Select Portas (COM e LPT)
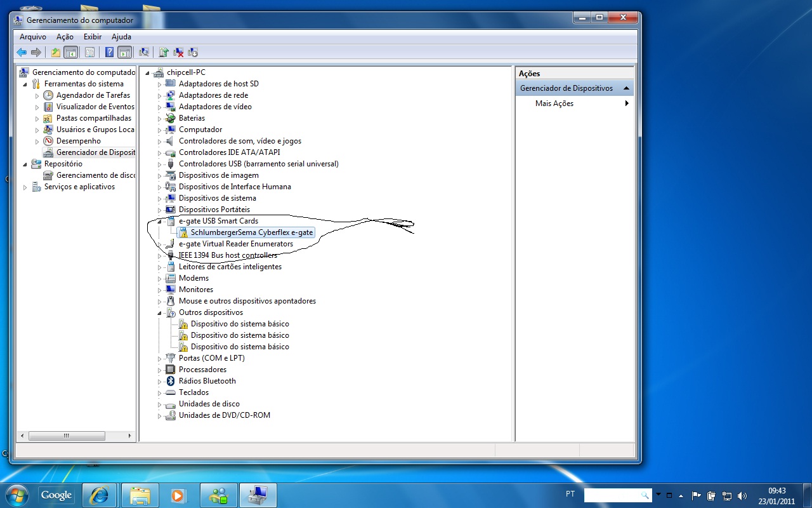 click(x=211, y=358)
